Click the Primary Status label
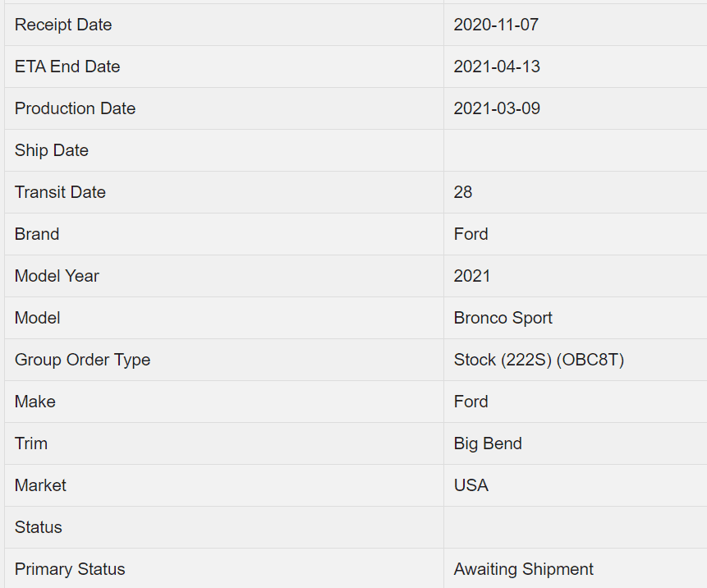Viewport: 707px width, 588px height. coord(70,569)
